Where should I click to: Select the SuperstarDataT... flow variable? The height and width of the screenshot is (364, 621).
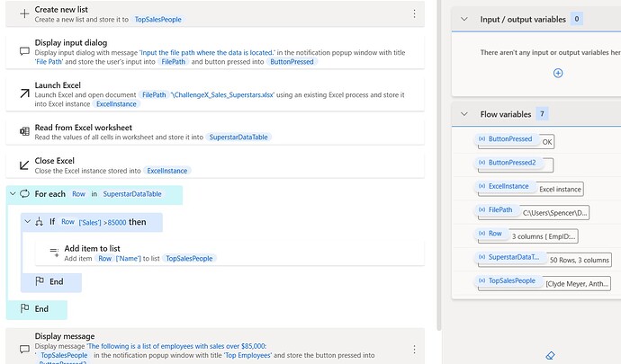(510, 257)
